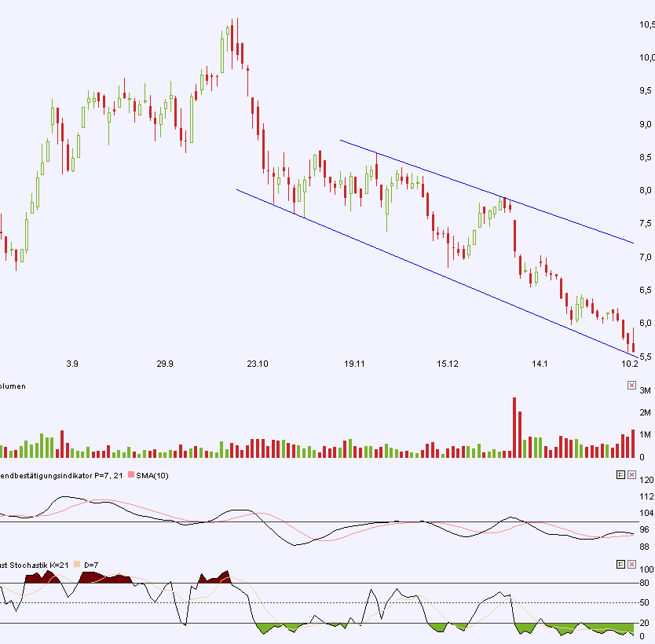Click the 80 stochastic axis label
The height and width of the screenshot is (644, 655).
[x=645, y=583]
